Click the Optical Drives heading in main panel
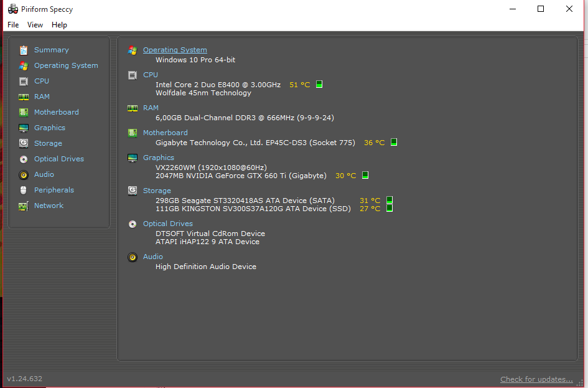The height and width of the screenshot is (388, 588). (x=168, y=224)
